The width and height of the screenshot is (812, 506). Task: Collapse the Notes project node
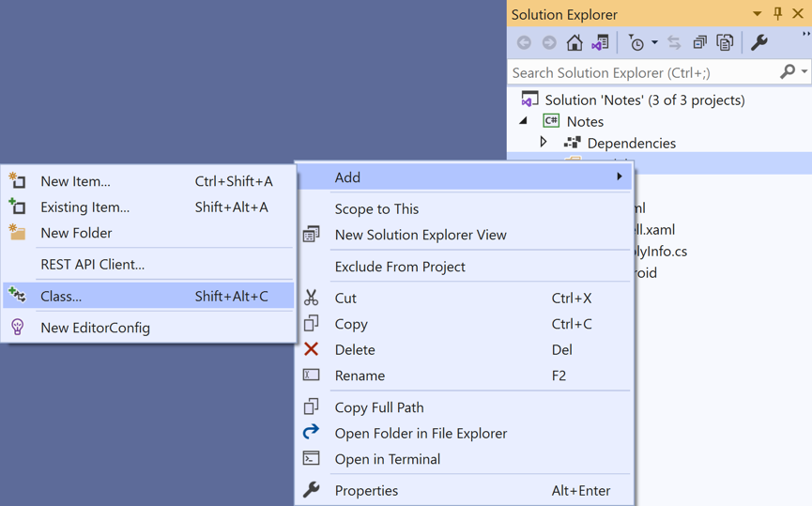pos(524,121)
